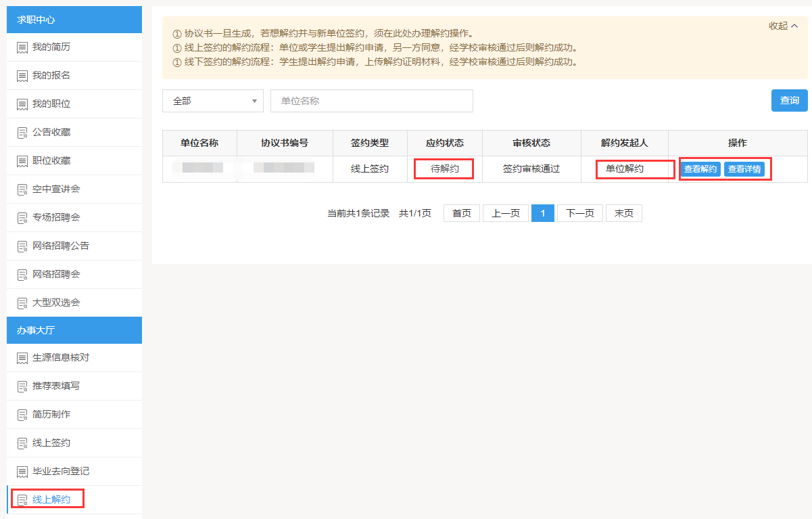Click the 空中宣讲会 sidebar icon

(22, 189)
